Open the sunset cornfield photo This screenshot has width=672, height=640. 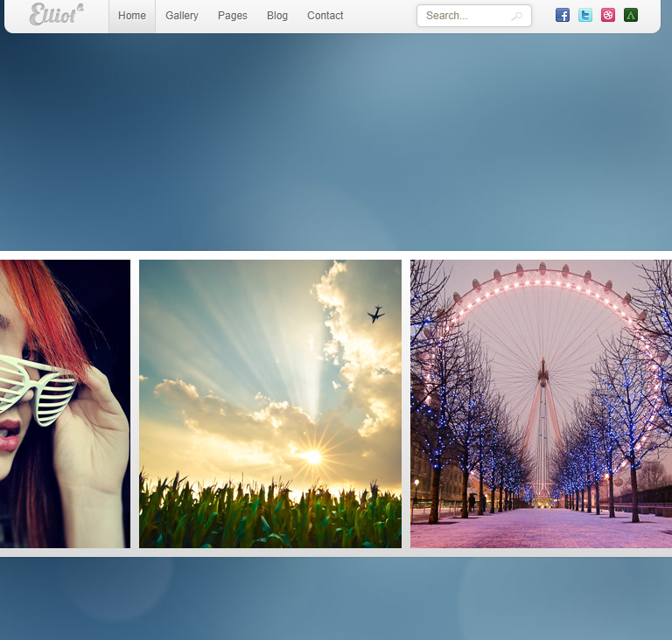coord(270,404)
